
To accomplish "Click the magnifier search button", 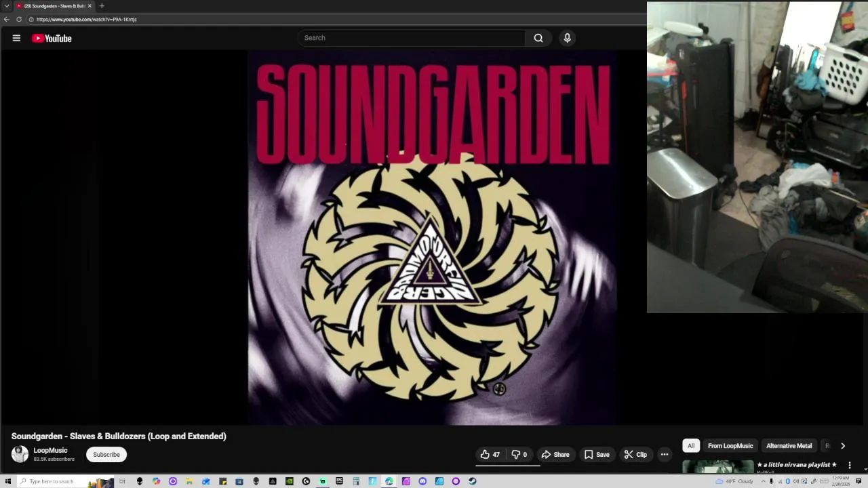I will click(538, 38).
